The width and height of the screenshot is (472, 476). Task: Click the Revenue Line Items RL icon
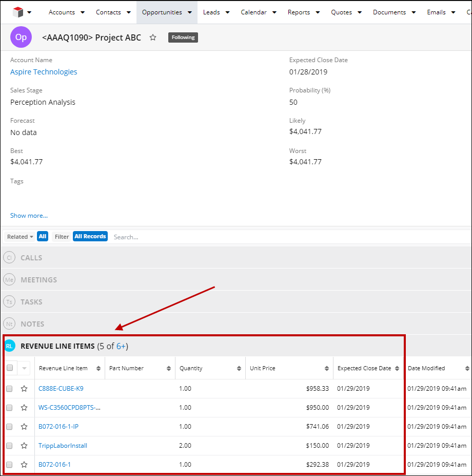click(x=9, y=347)
